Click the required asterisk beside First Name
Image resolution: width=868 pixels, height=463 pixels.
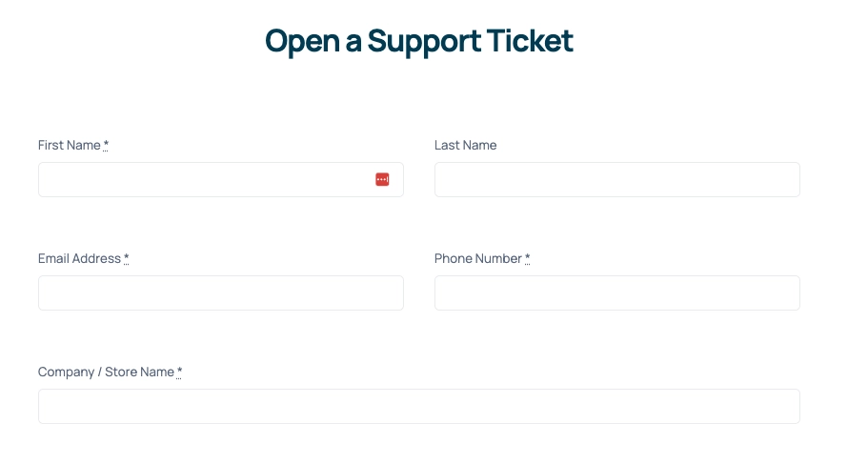pos(106,145)
